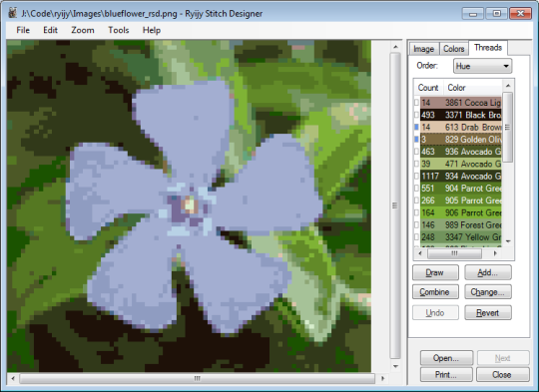Click the thread list vertical scrollbar thumb
The image size is (539, 392).
point(508,127)
